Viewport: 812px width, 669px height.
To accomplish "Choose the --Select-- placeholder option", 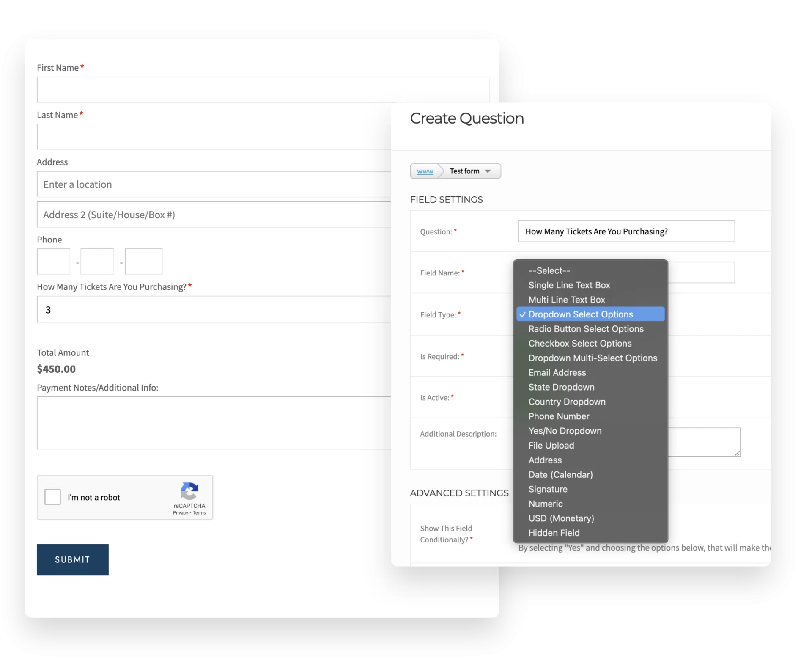I will pyautogui.click(x=549, y=270).
